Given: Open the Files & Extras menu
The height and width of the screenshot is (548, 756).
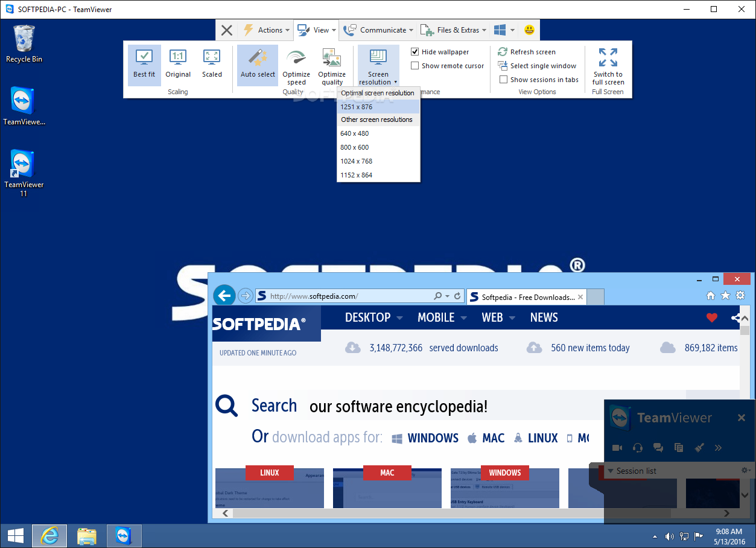Looking at the screenshot, I should 454,30.
